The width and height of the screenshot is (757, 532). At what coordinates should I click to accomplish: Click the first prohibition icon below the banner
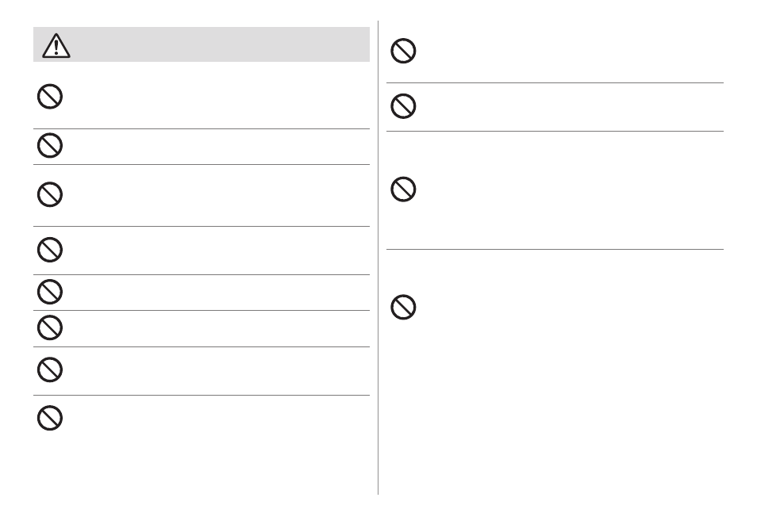pyautogui.click(x=50, y=97)
